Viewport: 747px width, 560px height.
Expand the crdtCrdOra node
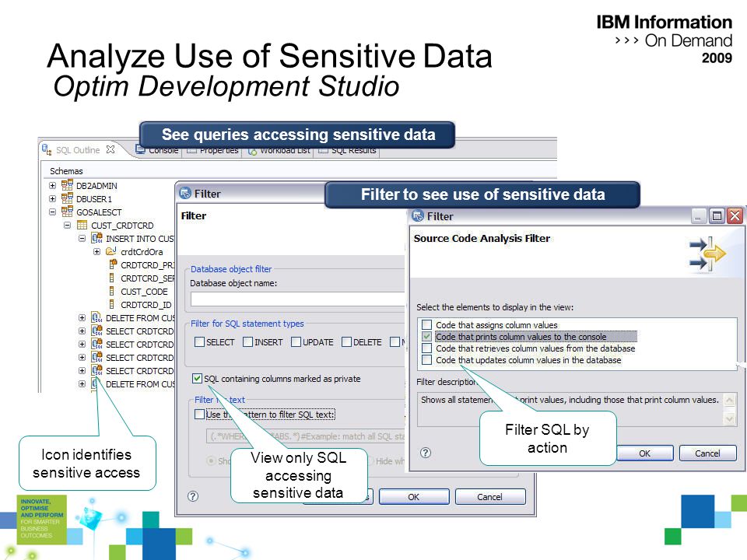(96, 251)
